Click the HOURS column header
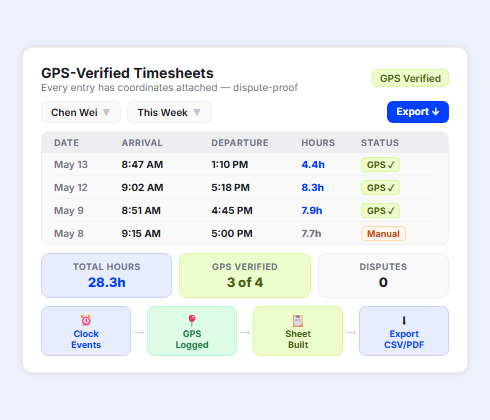Screen dimensions: 490x420 point(318,143)
